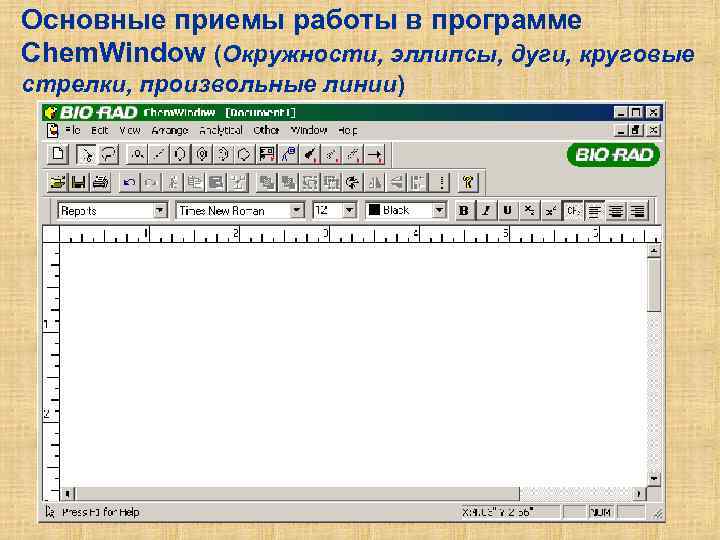Open the Times New Roman font dropdown
720x540 pixels.
[297, 211]
